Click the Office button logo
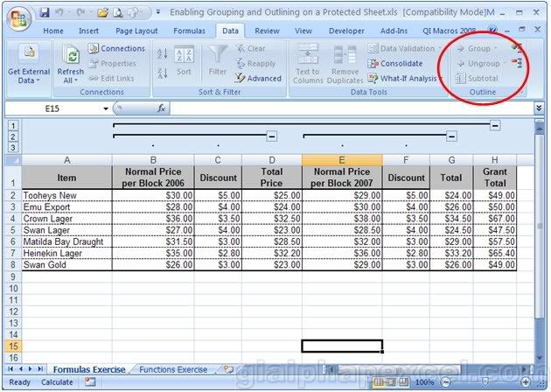Viewport: 551px width, 392px height. click(x=17, y=17)
